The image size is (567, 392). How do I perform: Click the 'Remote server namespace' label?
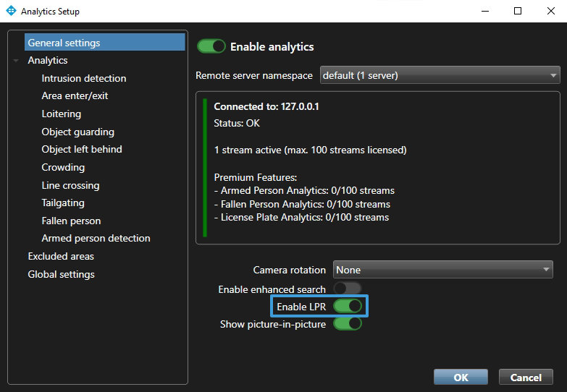(254, 75)
